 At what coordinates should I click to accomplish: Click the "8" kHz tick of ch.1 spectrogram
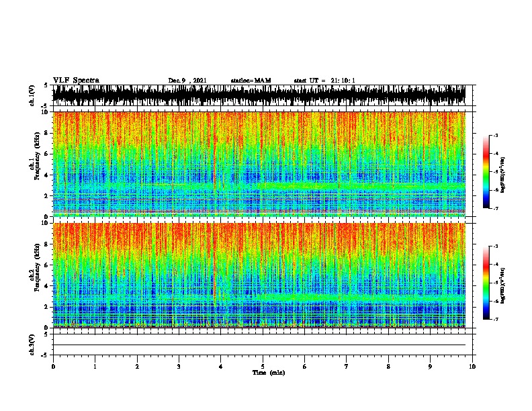[x=47, y=133]
